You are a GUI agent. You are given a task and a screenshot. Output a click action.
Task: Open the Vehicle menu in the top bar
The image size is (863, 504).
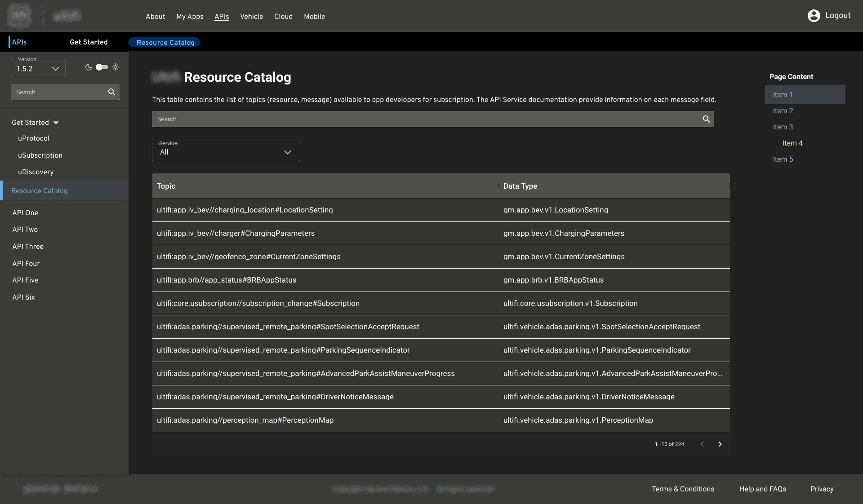(251, 17)
